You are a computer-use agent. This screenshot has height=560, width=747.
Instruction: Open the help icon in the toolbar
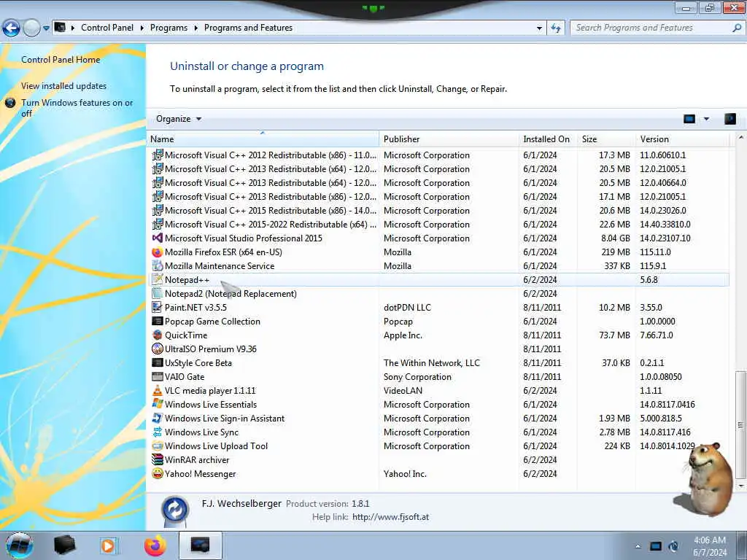tap(729, 119)
